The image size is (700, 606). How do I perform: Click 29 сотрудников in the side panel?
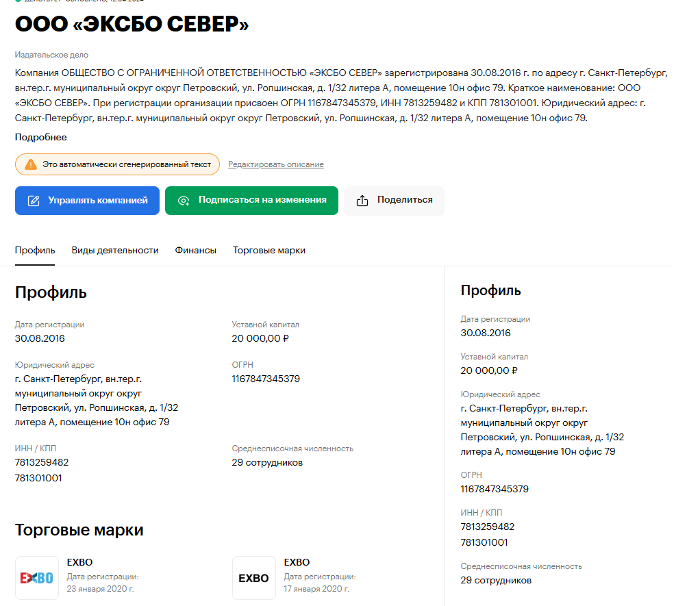pyautogui.click(x=496, y=580)
